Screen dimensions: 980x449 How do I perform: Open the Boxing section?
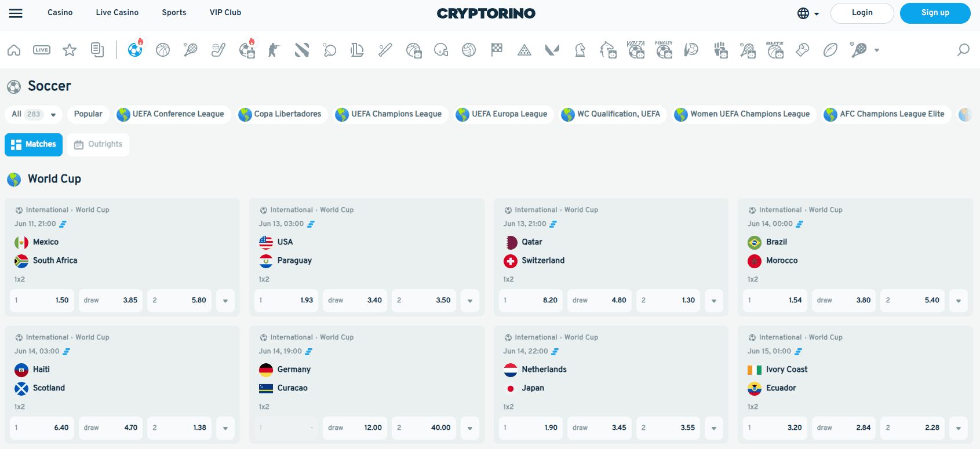802,50
